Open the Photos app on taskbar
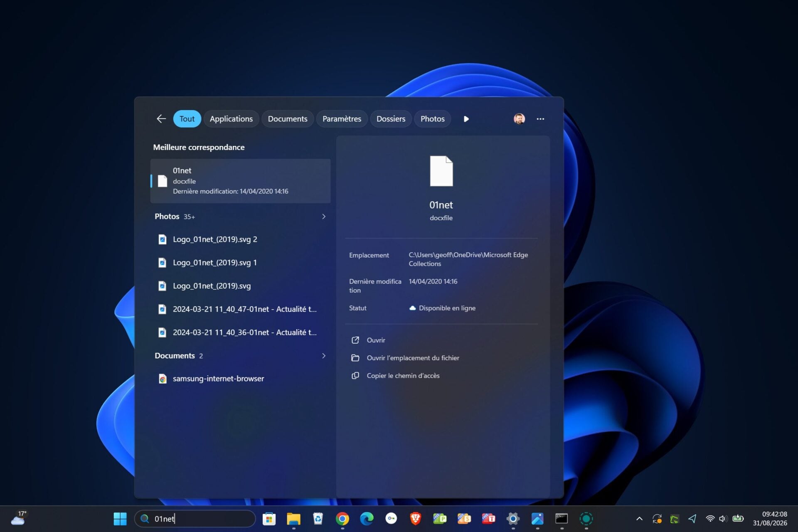Image resolution: width=798 pixels, height=532 pixels. 537,519
